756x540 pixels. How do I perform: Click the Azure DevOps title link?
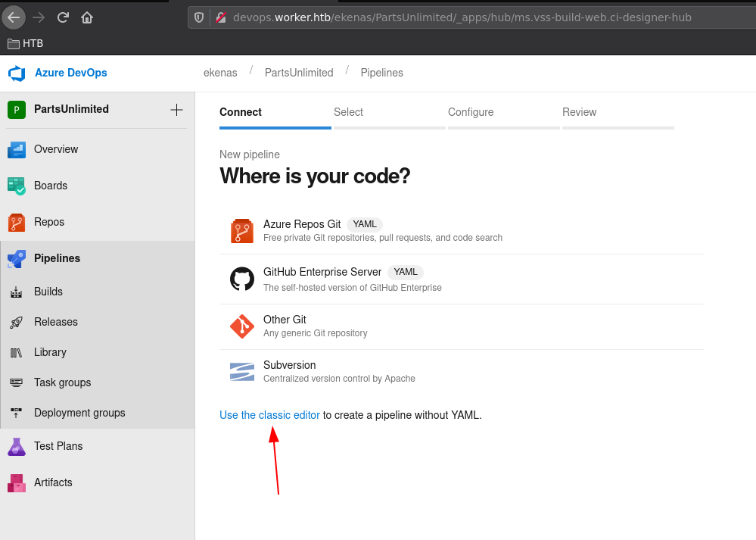[71, 73]
